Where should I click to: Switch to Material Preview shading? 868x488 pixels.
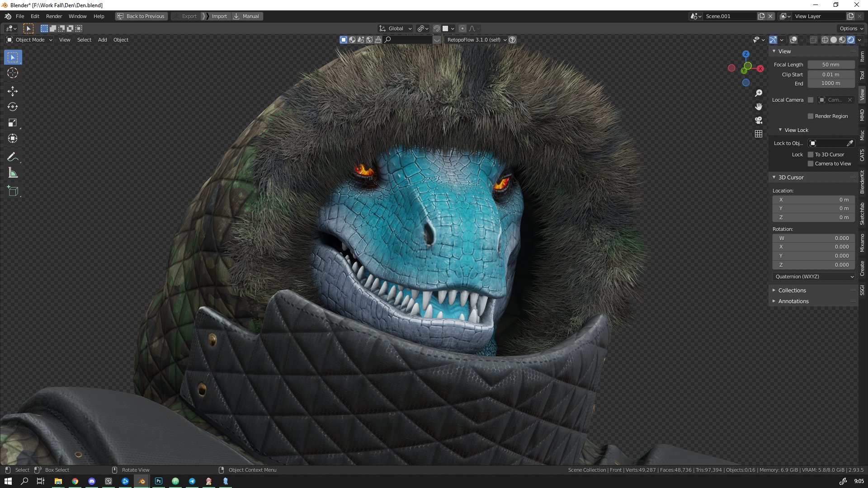pyautogui.click(x=842, y=40)
